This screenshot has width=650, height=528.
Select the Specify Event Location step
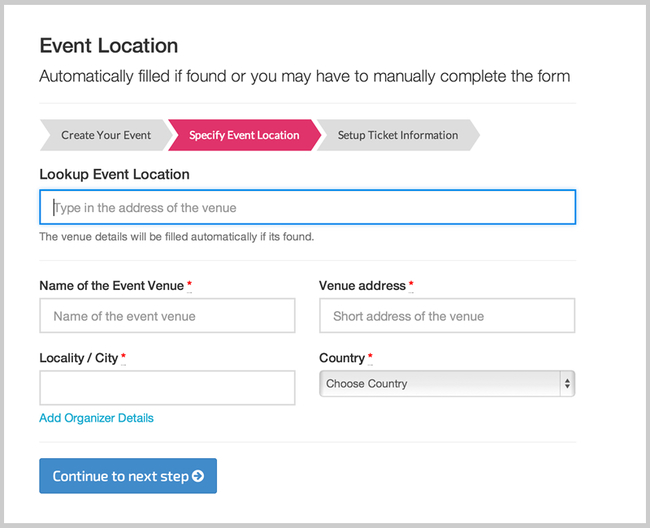coord(243,135)
